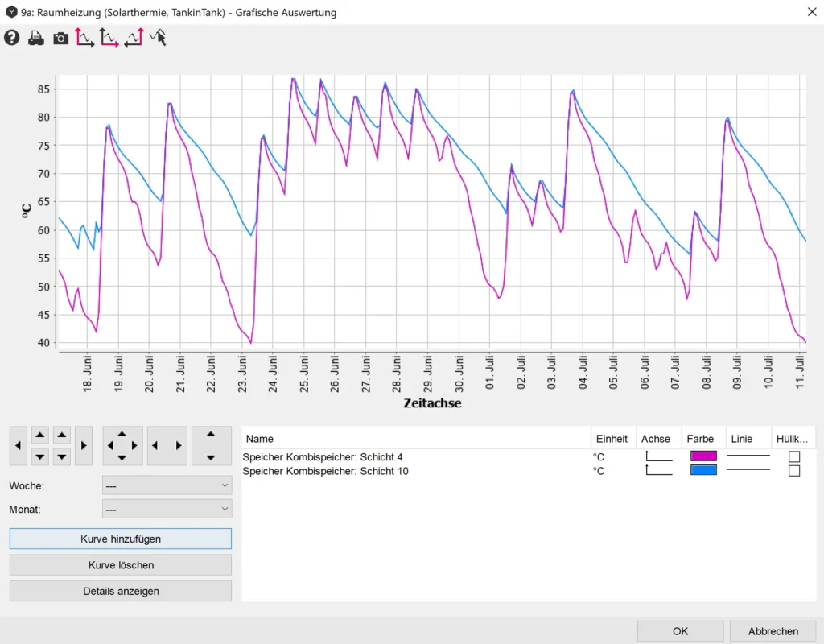Click the Einheit column header

[x=613, y=439]
